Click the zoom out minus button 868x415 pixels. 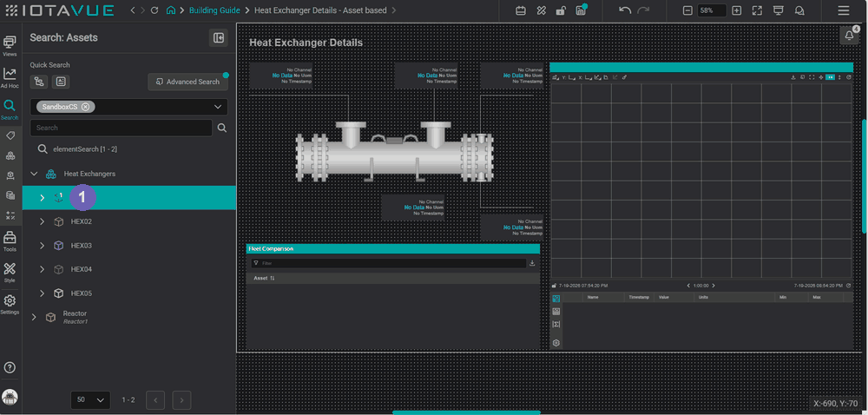[687, 10]
